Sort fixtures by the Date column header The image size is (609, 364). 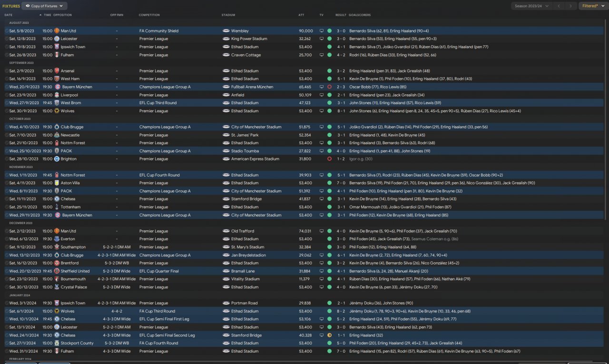pyautogui.click(x=9, y=15)
